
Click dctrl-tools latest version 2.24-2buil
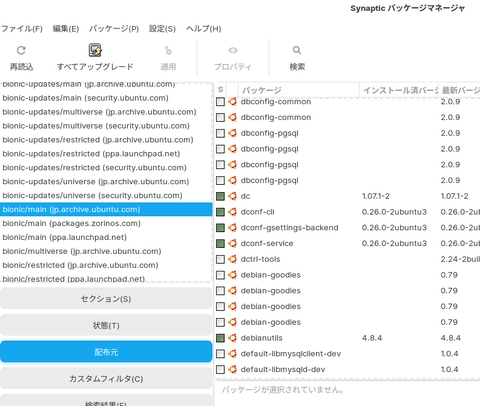click(460, 259)
